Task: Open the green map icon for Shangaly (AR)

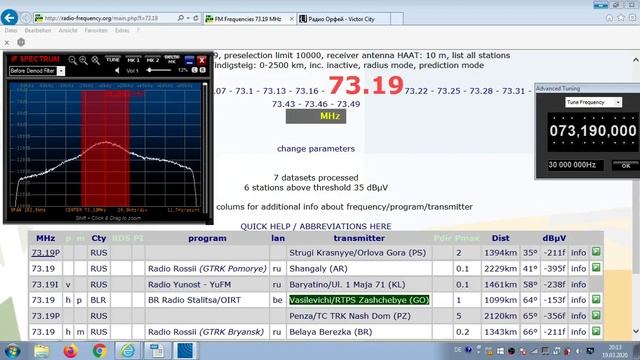Action: (596, 268)
